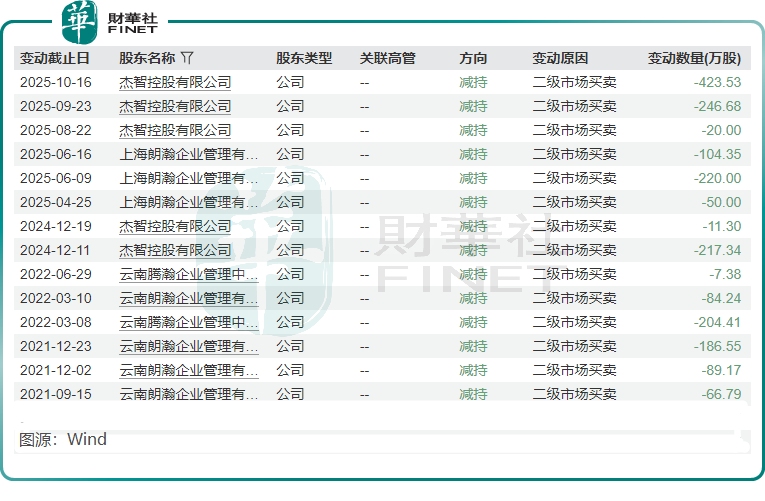This screenshot has height=501, width=765.
Task: Click the 图源: Wind source caption
Action: [x=63, y=439]
